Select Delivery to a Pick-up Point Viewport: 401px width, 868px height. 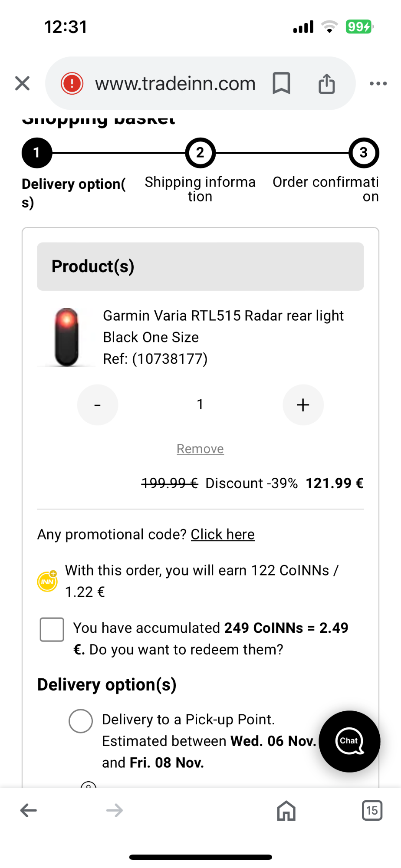(81, 721)
